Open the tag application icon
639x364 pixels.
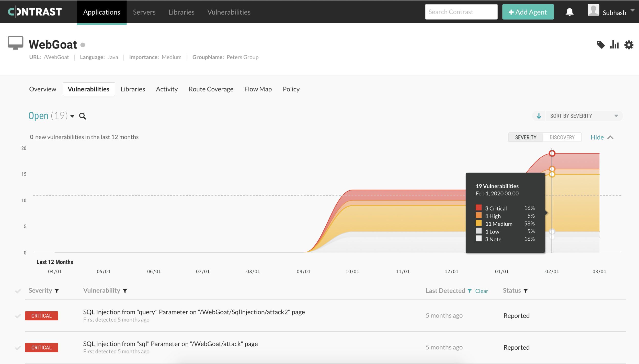(601, 45)
